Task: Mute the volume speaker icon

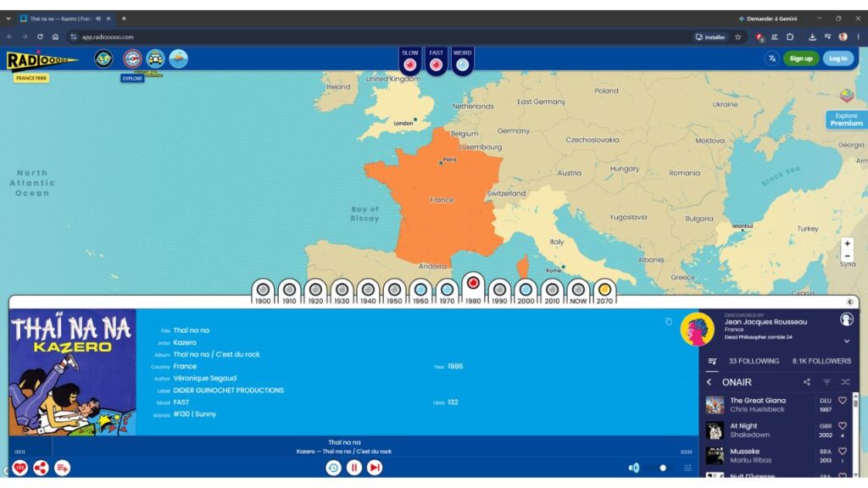Action: pos(634,468)
